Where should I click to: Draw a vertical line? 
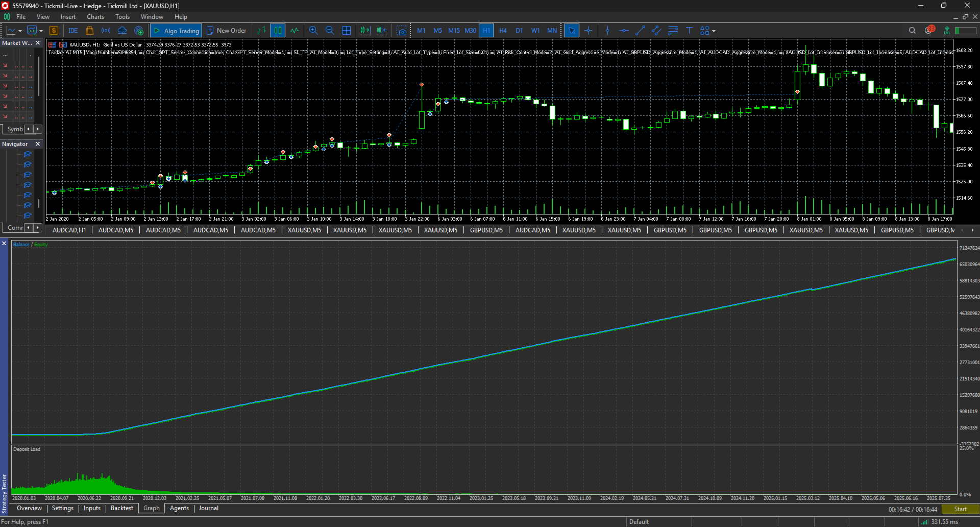(x=607, y=31)
